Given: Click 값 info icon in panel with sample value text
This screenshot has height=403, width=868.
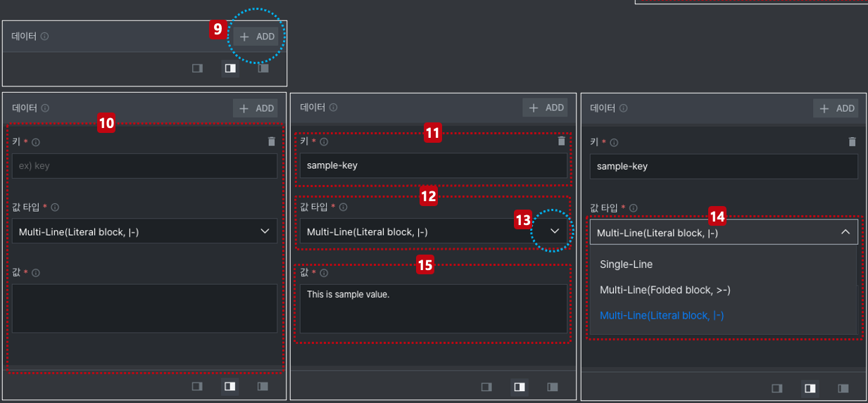Looking at the screenshot, I should 324,273.
